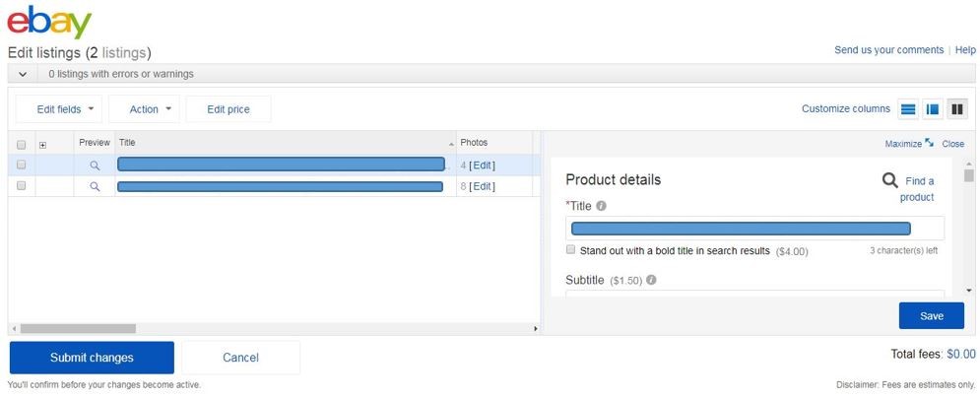980x399 pixels.
Task: Switch to full-width table view icon
Action: tap(908, 108)
